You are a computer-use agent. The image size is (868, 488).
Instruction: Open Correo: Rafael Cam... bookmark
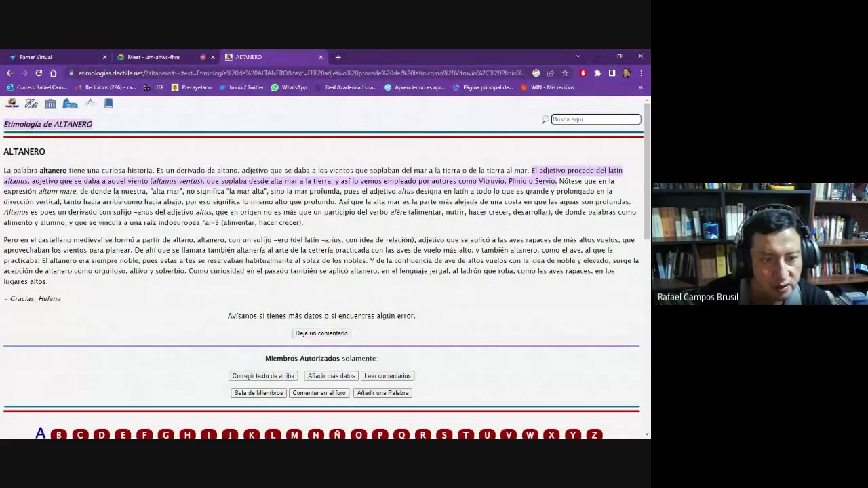(x=37, y=87)
